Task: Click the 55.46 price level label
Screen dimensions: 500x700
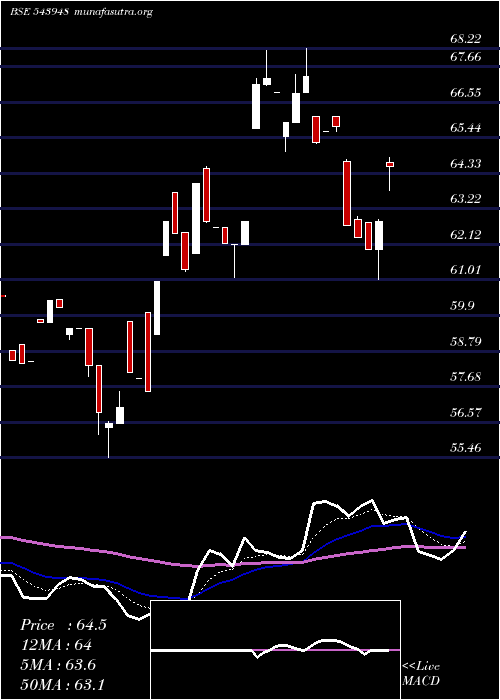Action: coord(466,447)
